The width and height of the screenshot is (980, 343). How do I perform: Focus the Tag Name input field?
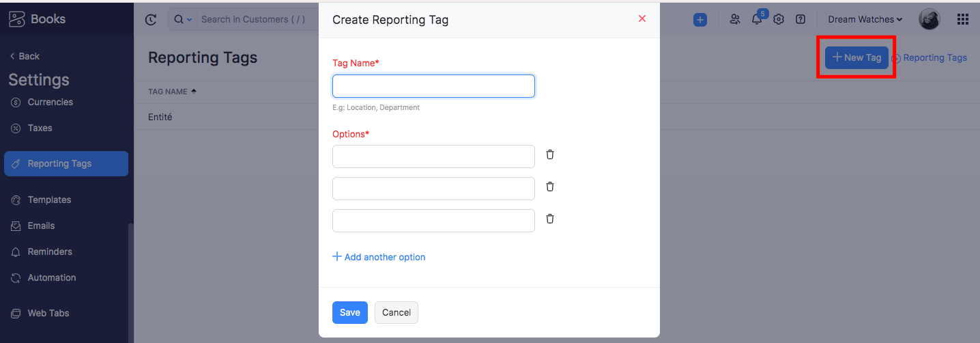click(433, 86)
